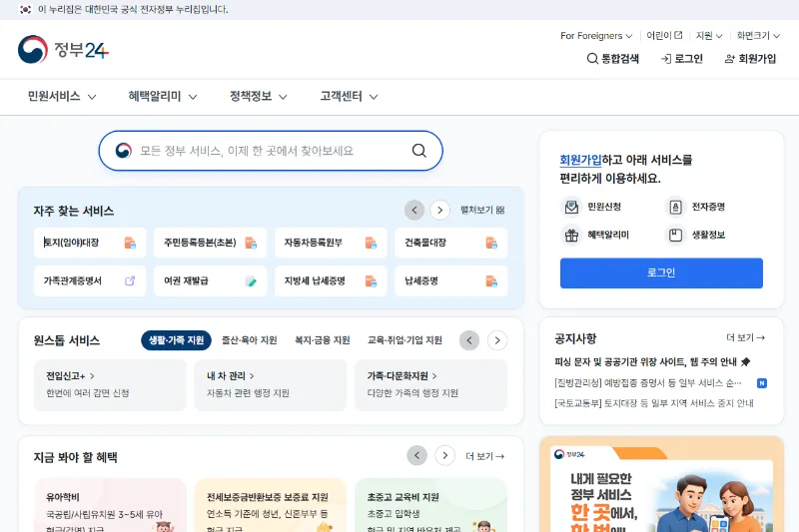Open the 건축물대장 service
Image resolution: width=799 pixels, height=532 pixels.
click(x=451, y=243)
